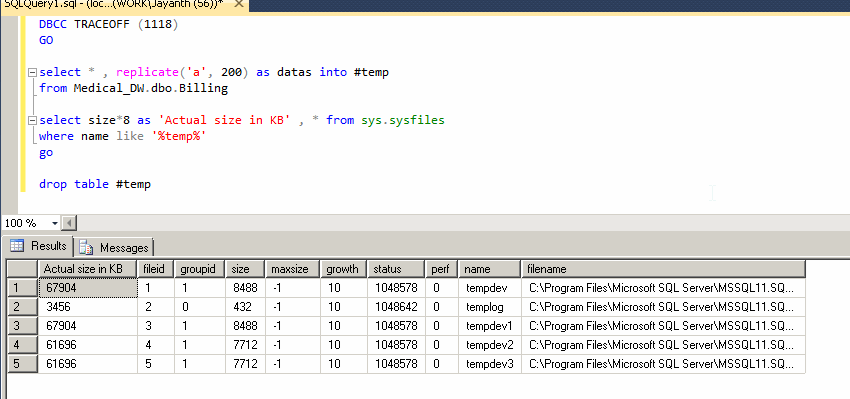Close the SQLQuery1.sql document tab
Screen dimensions: 850x399
[239, 4]
